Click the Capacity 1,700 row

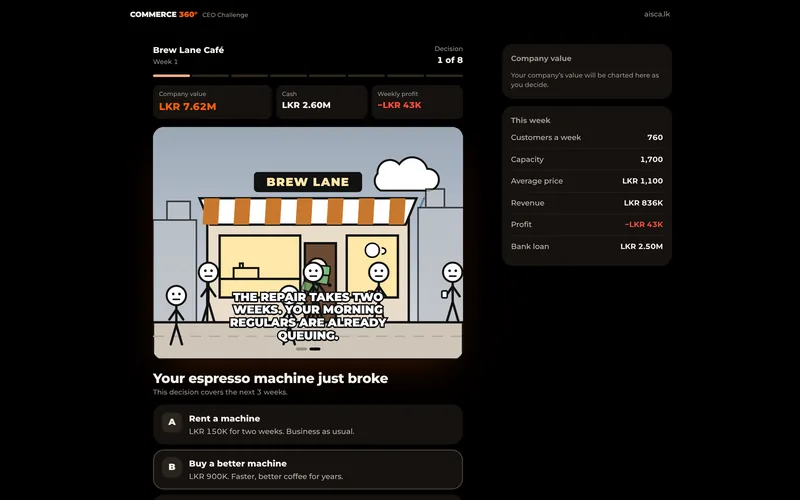point(587,159)
